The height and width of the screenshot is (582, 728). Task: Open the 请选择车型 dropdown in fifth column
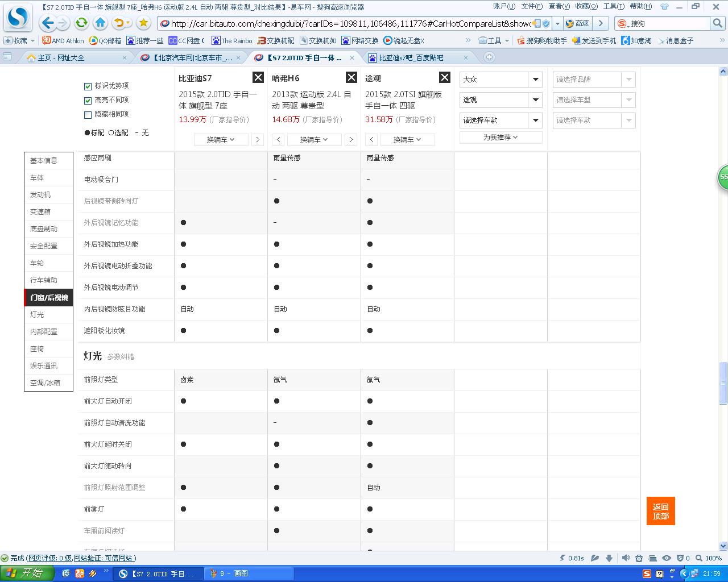(594, 100)
